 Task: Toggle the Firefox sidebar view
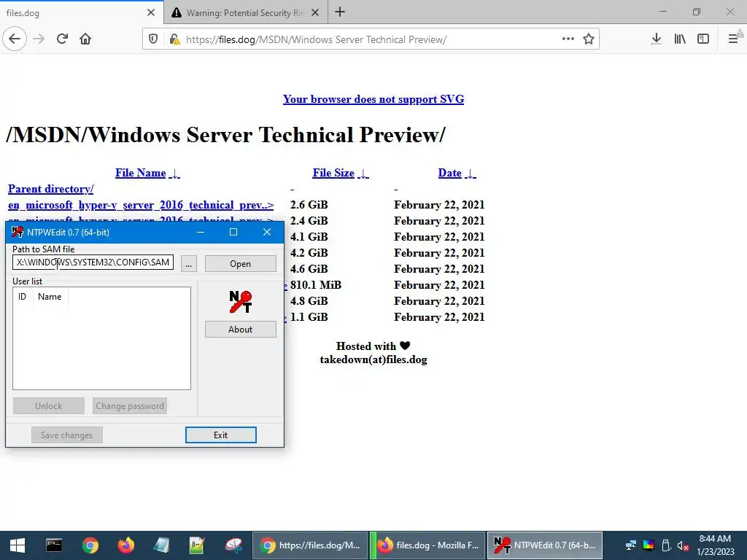click(703, 39)
